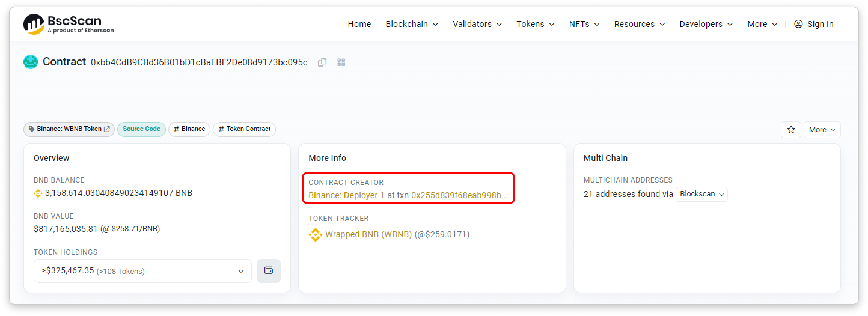The width and height of the screenshot is (868, 316).
Task: Click the Source Code badge
Action: [x=141, y=129]
